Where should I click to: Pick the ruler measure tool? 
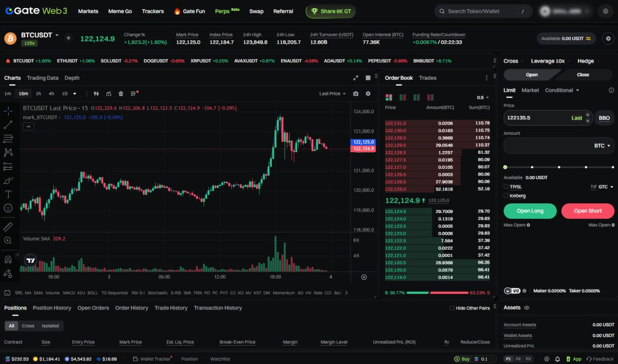(8, 227)
